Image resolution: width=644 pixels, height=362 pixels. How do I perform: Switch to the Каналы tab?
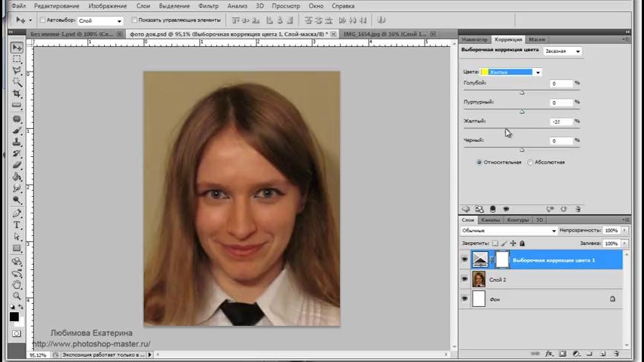click(490, 219)
